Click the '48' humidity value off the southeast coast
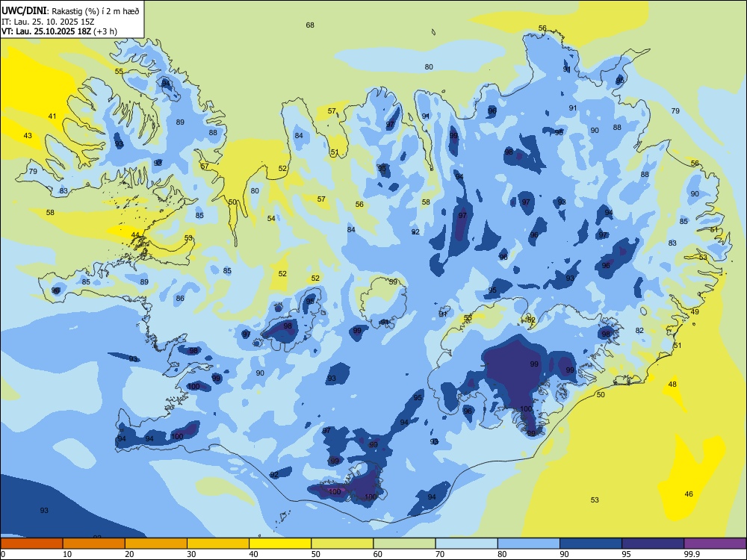The width and height of the screenshot is (747, 560). point(673,385)
